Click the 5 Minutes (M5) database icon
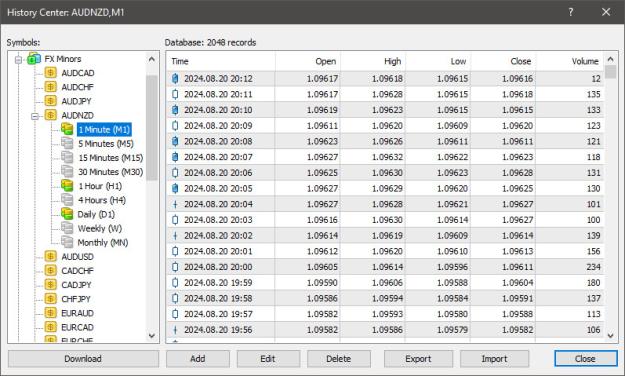 coord(67,144)
